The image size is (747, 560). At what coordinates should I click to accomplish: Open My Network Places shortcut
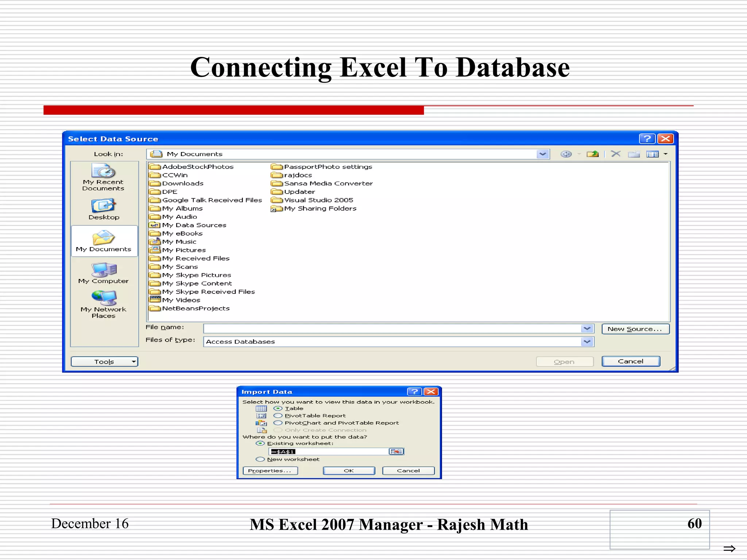104,305
